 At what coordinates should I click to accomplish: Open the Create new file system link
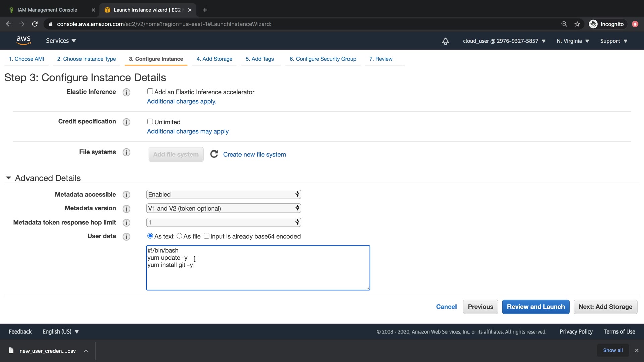click(x=255, y=154)
